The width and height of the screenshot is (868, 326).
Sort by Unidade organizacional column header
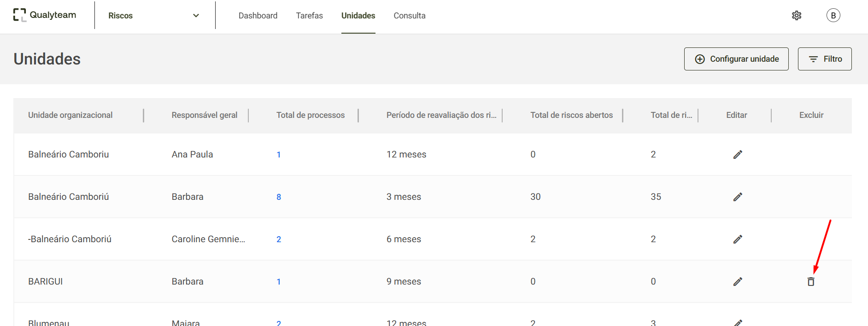[70, 115]
